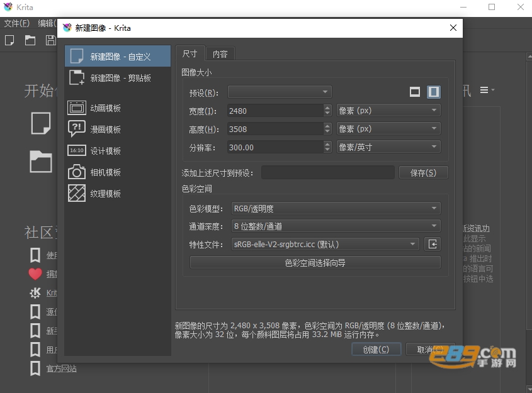Click the top bookmark icon under 社区
The image size is (532, 393).
point(35,255)
